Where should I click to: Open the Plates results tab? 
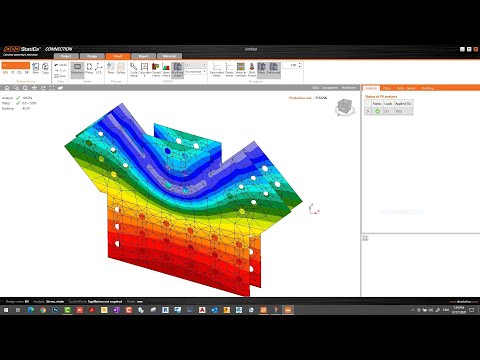coord(387,88)
